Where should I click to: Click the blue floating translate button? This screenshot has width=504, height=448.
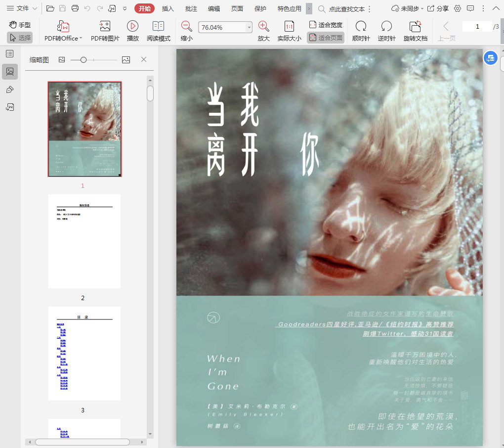click(491, 58)
